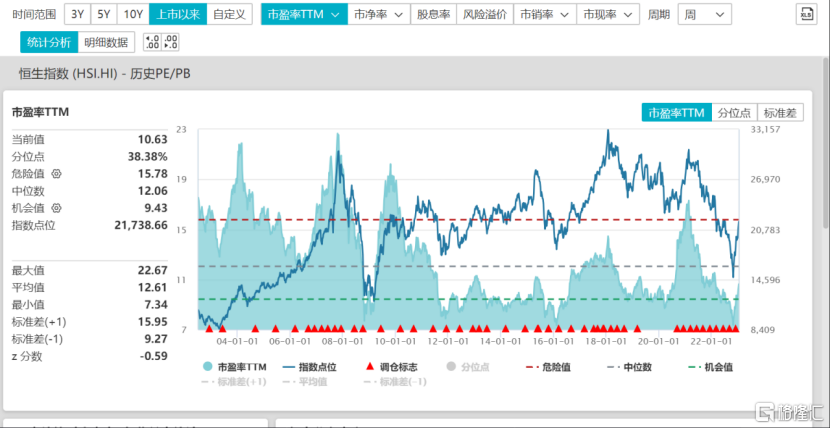Click the 指数点位 21,738.66 value
The width and height of the screenshot is (830, 429).
pyautogui.click(x=141, y=225)
